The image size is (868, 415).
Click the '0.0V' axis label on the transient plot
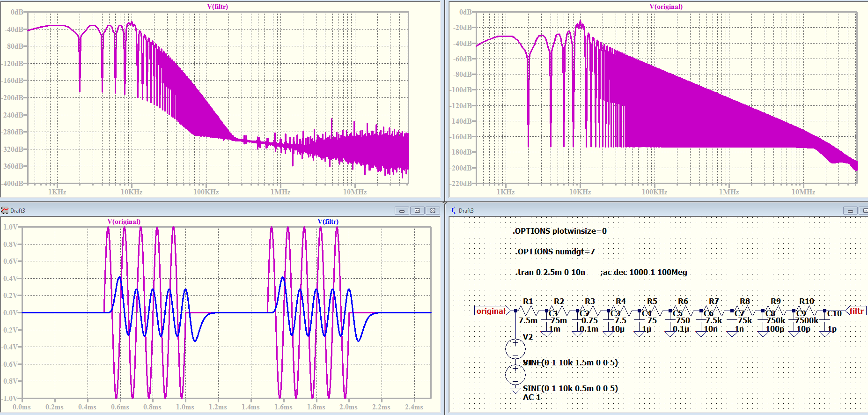tap(10, 312)
